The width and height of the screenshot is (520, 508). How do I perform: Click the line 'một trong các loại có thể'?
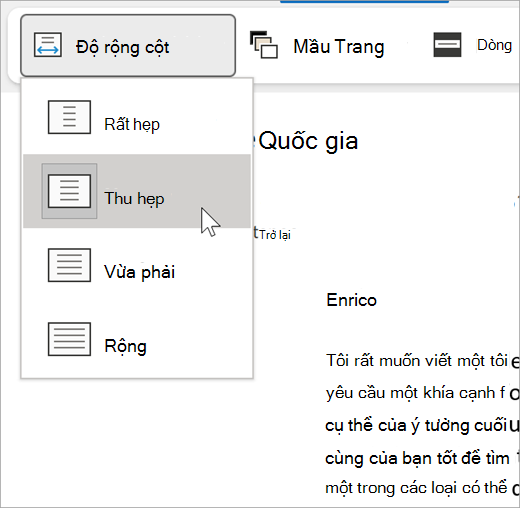(x=416, y=488)
